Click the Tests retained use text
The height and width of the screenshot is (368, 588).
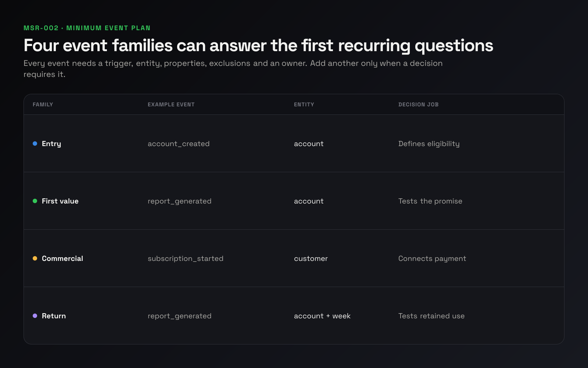[x=431, y=316]
